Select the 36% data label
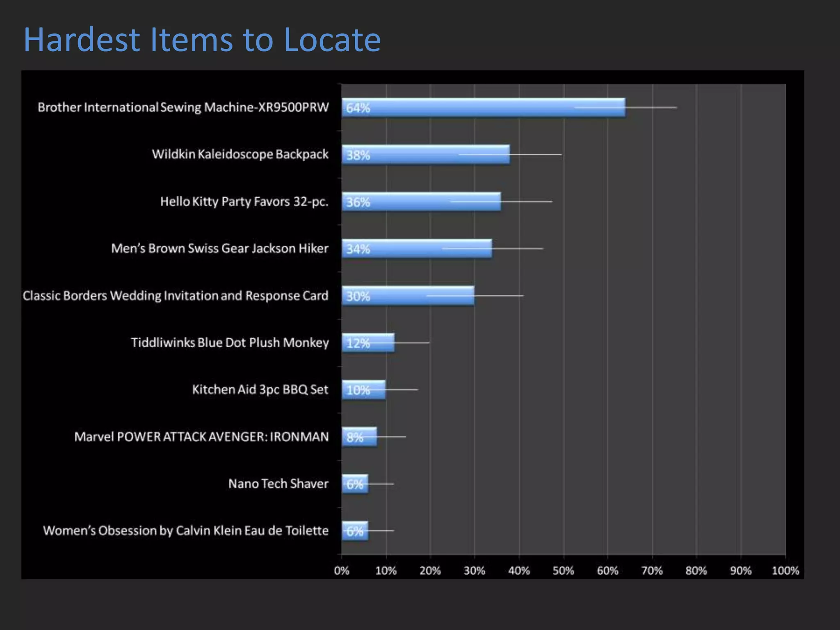This screenshot has height=630, width=840. (358, 202)
